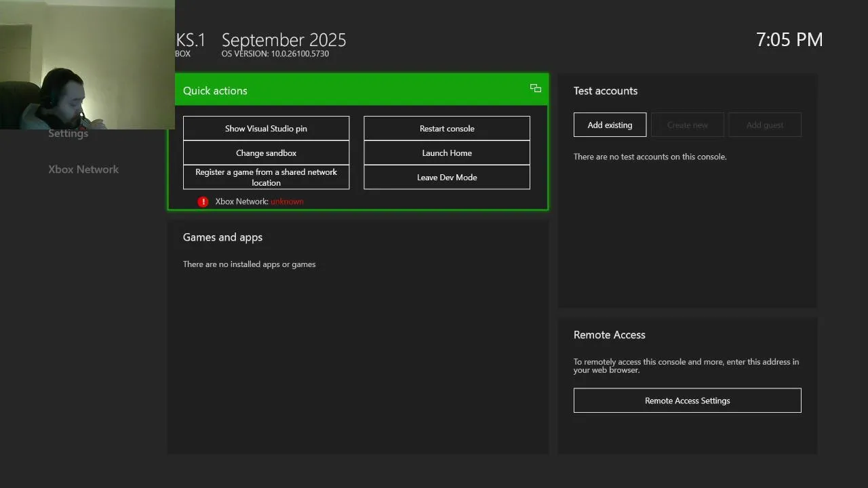Open Remote Access Settings
Viewport: 868px width, 488px height.
pyautogui.click(x=687, y=401)
